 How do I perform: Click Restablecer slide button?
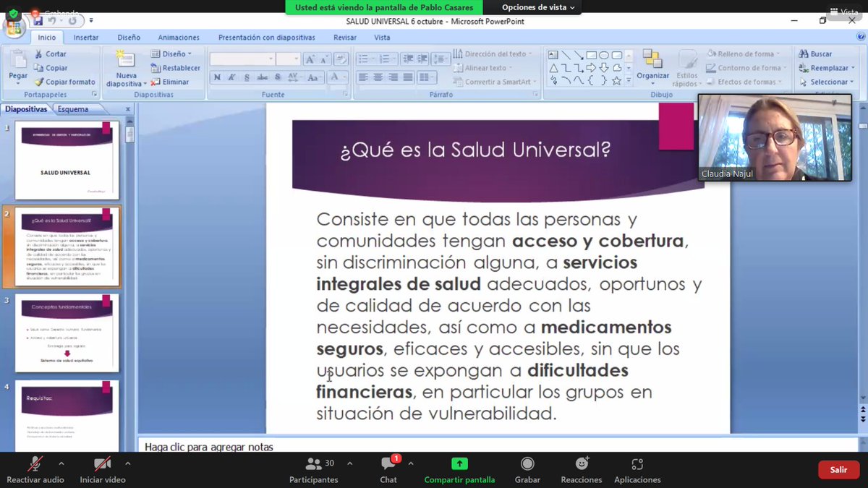point(176,68)
